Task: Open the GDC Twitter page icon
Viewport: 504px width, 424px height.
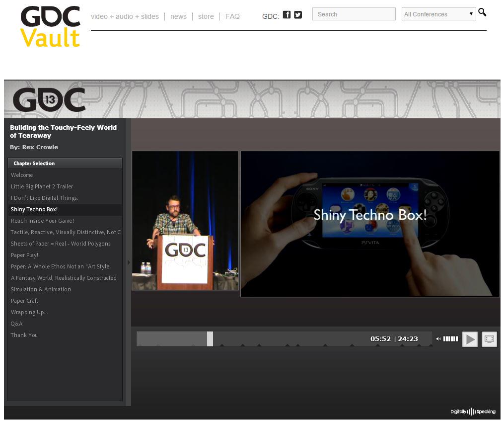Action: coord(298,15)
